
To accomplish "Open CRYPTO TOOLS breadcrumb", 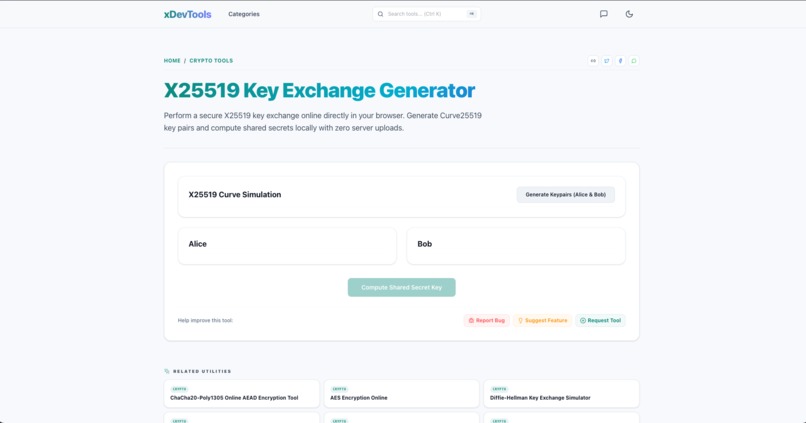I will point(211,61).
